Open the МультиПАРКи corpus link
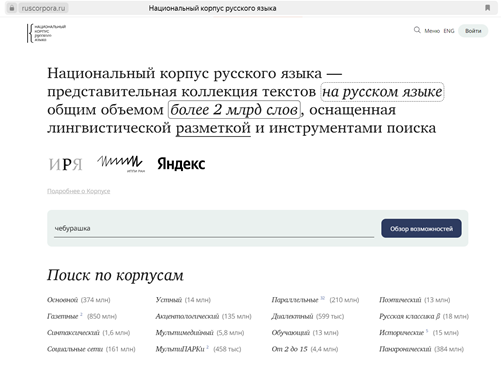Screen dimensions: 502x367 (180, 349)
